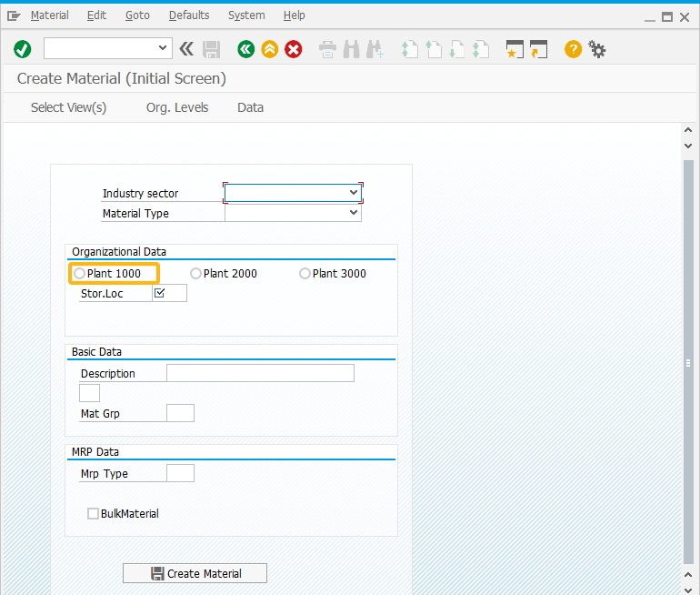Click the Industry sector label

(x=140, y=194)
